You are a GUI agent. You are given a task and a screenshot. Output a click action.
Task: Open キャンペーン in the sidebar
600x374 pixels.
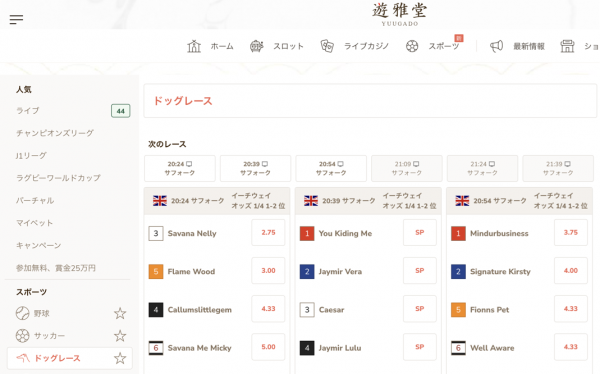[x=38, y=245]
